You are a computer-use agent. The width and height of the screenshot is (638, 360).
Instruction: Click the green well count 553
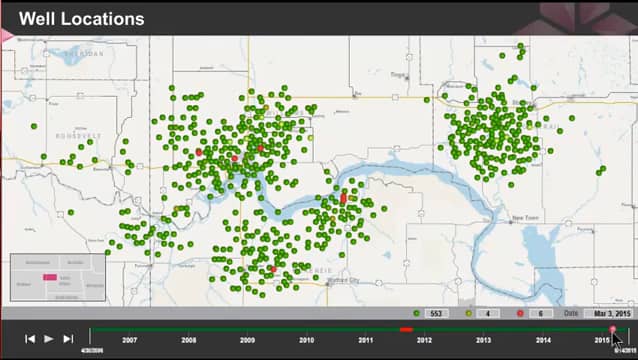pyautogui.click(x=436, y=314)
